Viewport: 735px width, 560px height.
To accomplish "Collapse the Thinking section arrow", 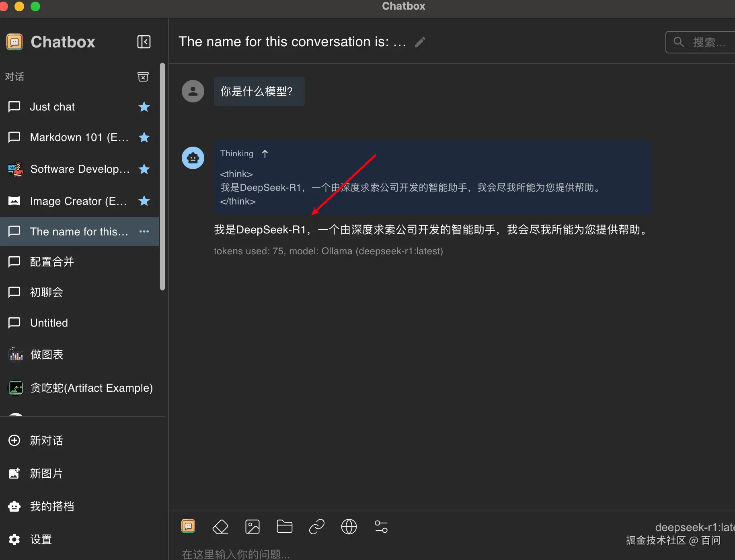I will point(265,154).
